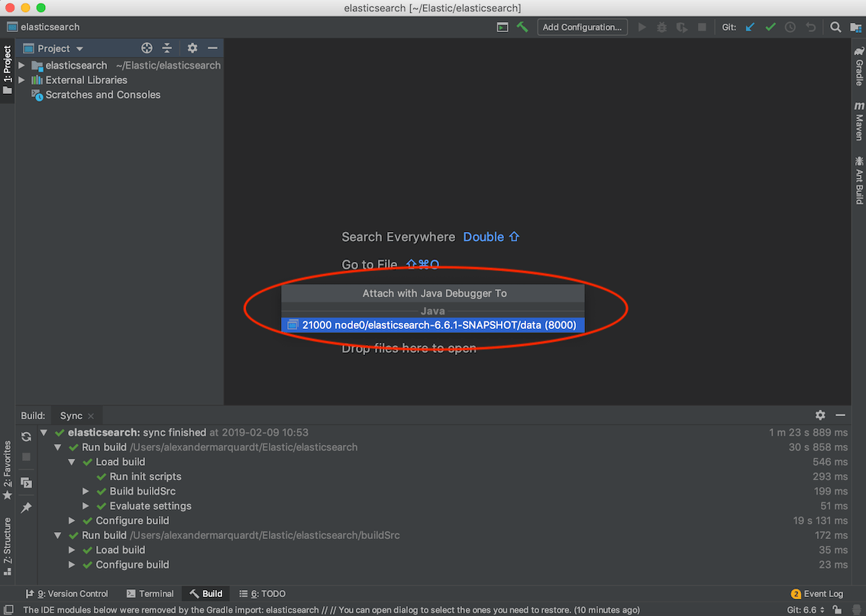Commit changes via green checkmark Git icon

tap(769, 27)
